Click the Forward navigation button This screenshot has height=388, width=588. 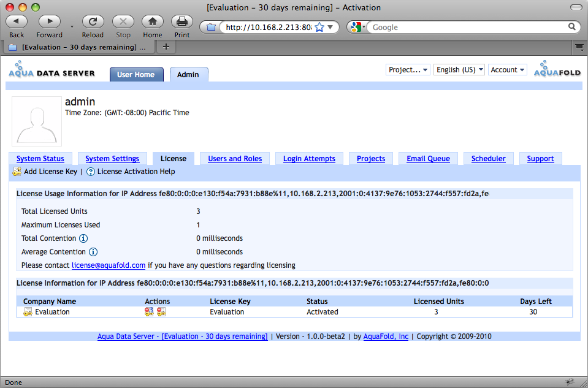(50, 21)
